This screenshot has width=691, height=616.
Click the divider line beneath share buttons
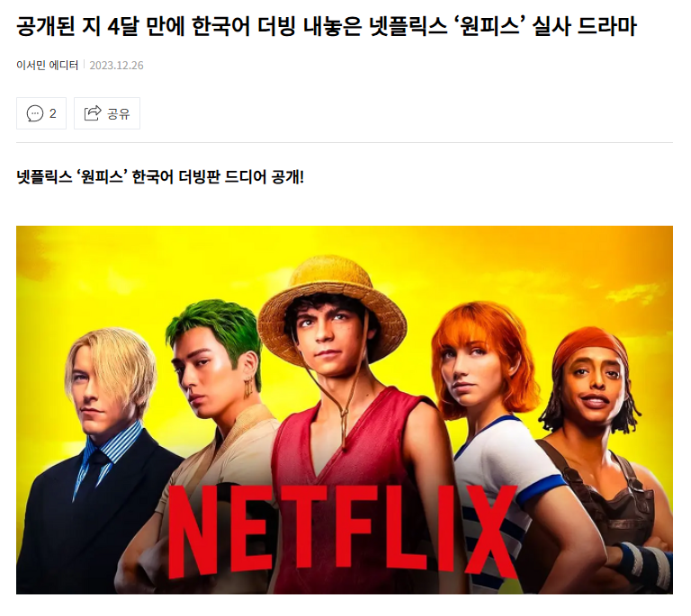345,143
